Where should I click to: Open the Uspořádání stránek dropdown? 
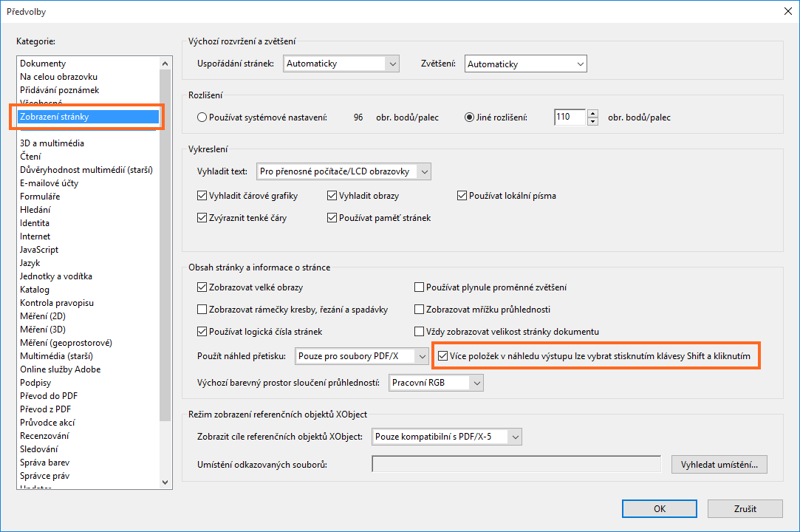[341, 64]
